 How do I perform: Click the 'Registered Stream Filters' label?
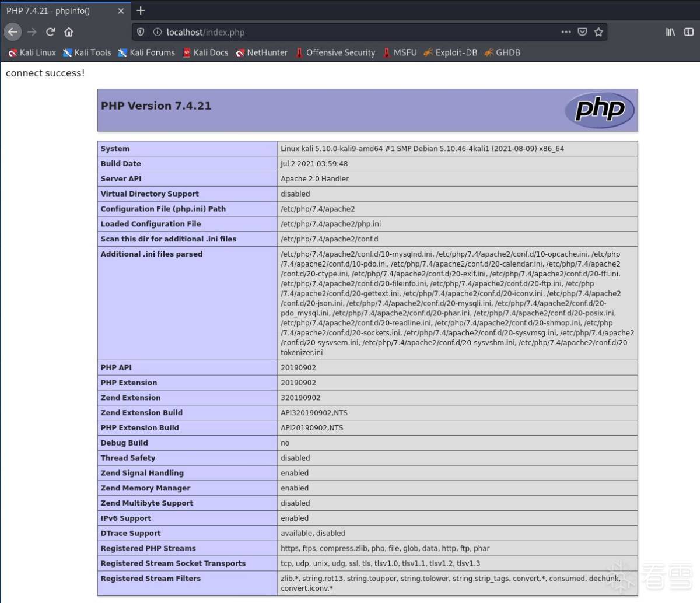pyautogui.click(x=150, y=579)
